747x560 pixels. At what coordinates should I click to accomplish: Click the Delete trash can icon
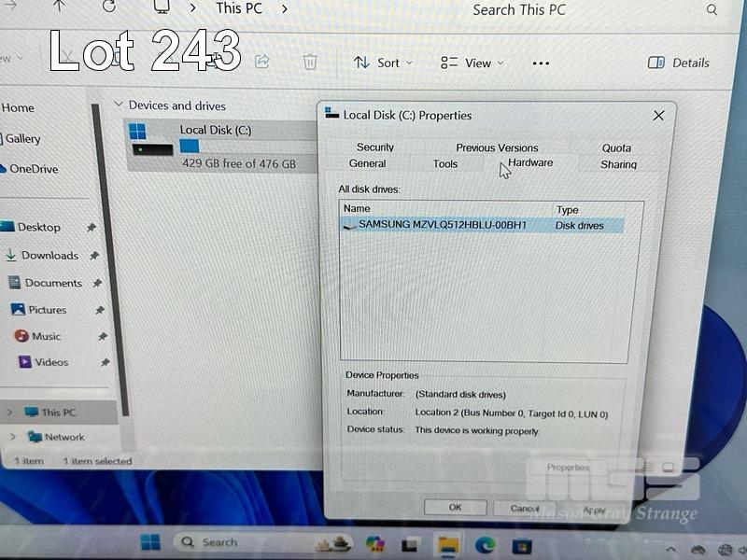pyautogui.click(x=310, y=62)
